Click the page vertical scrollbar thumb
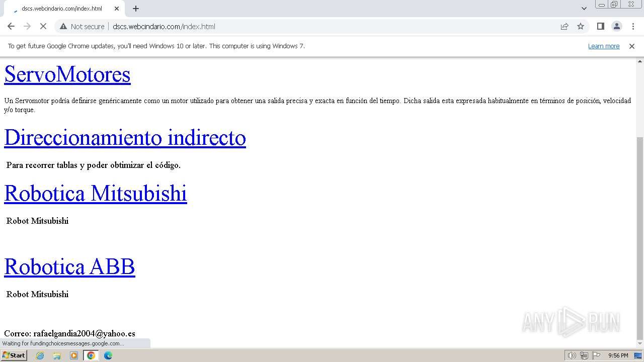The width and height of the screenshot is (644, 362). tap(639, 238)
